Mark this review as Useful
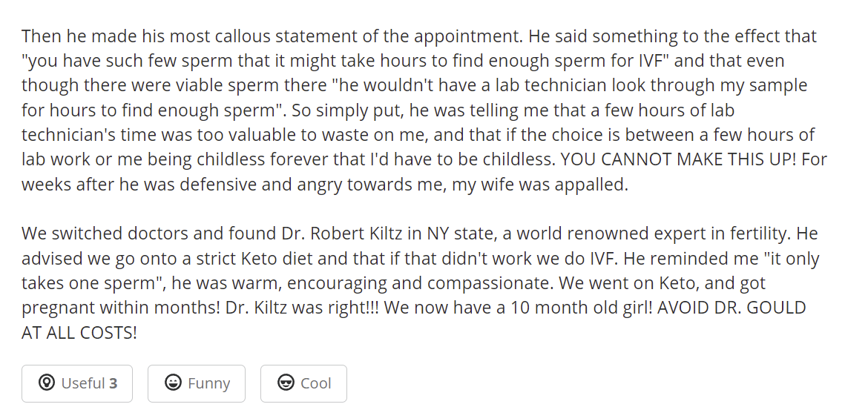This screenshot has width=868, height=407. 77,383
